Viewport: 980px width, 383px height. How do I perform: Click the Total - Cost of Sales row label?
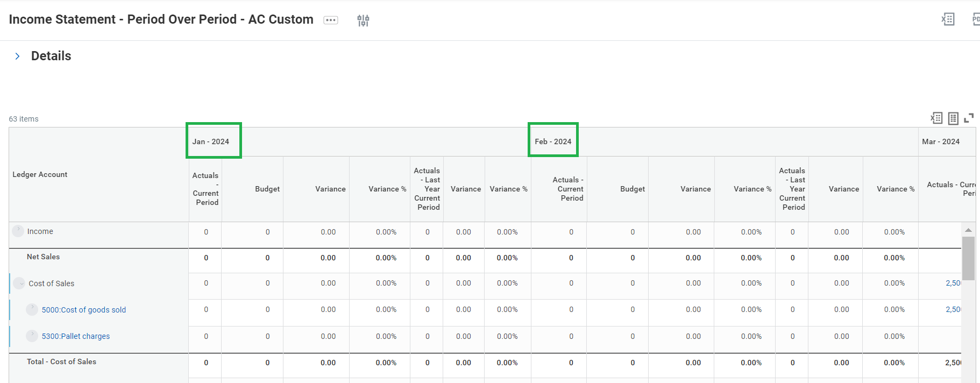[61, 361]
